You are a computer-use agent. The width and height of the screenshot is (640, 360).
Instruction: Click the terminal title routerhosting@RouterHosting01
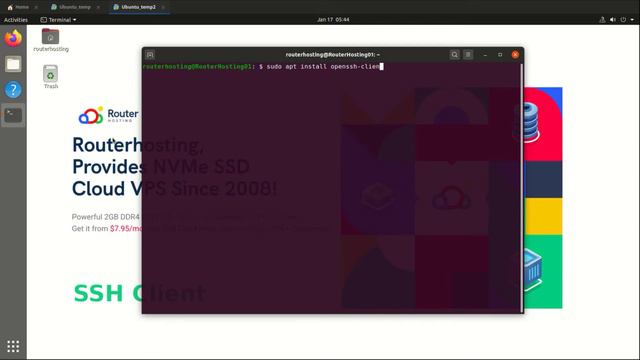[x=332, y=55]
